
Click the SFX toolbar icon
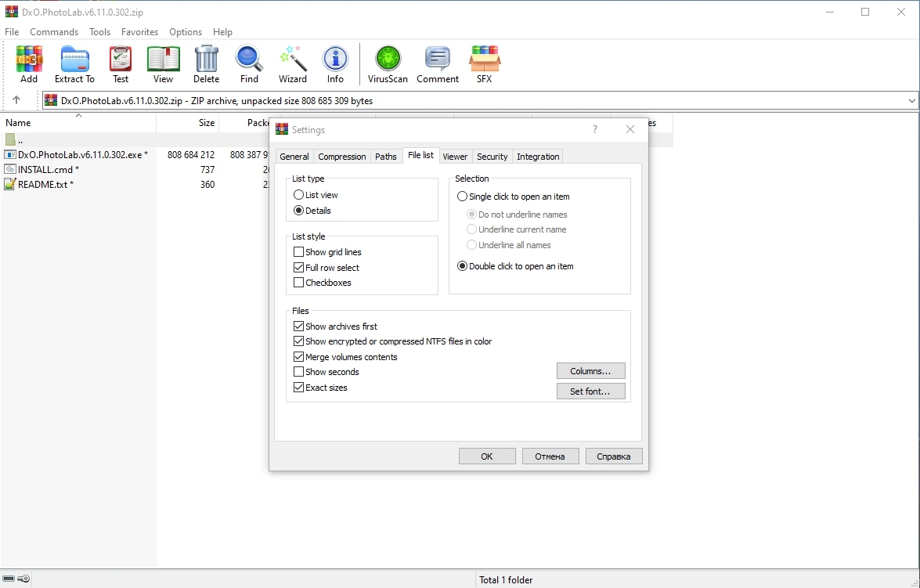pyautogui.click(x=484, y=59)
